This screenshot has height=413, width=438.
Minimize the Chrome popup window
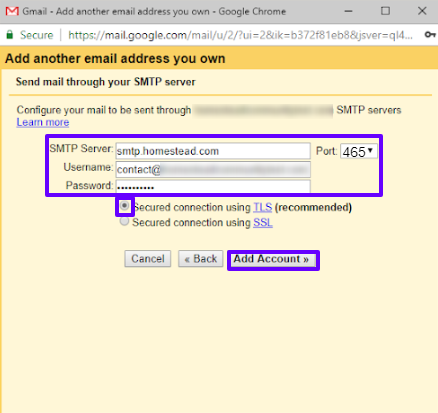point(348,11)
